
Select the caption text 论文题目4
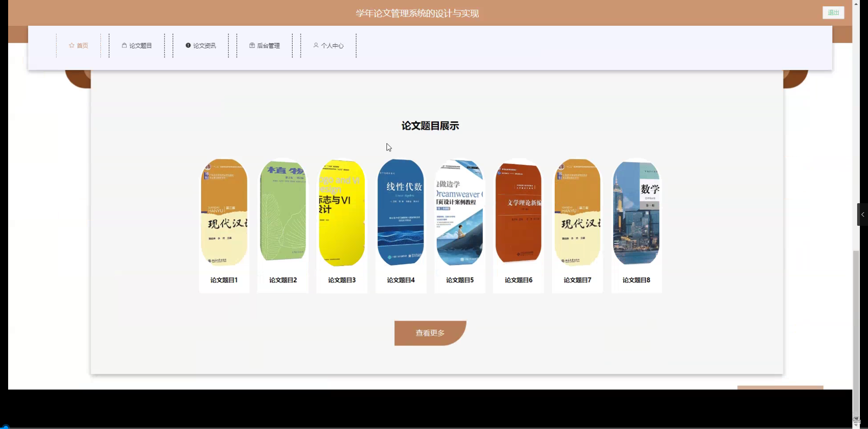[401, 280]
